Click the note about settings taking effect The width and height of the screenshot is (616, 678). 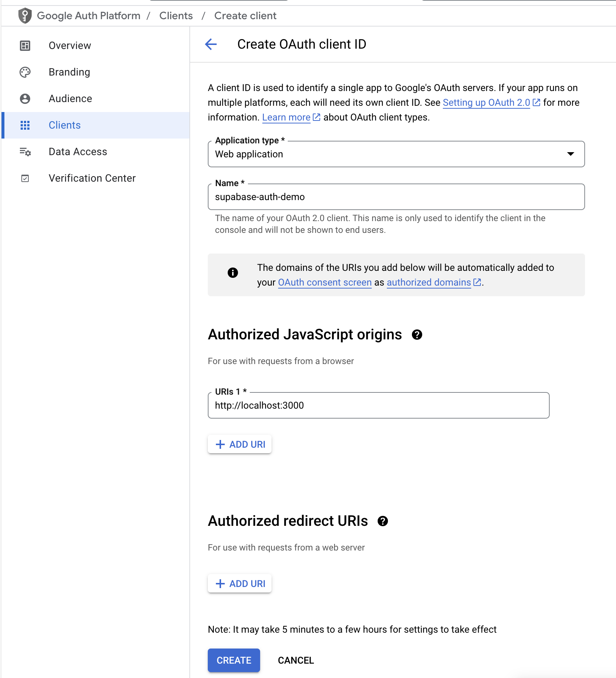[352, 629]
